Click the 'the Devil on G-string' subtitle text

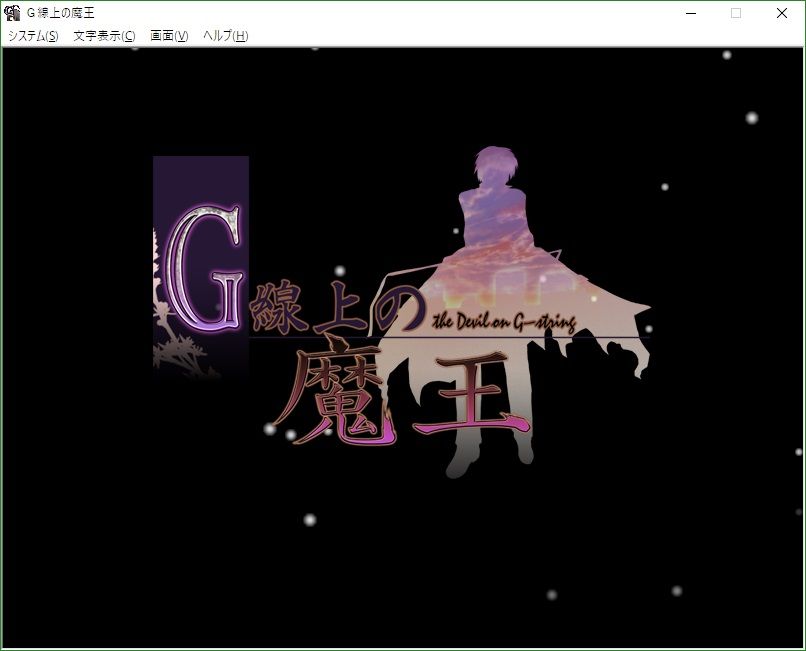point(504,322)
